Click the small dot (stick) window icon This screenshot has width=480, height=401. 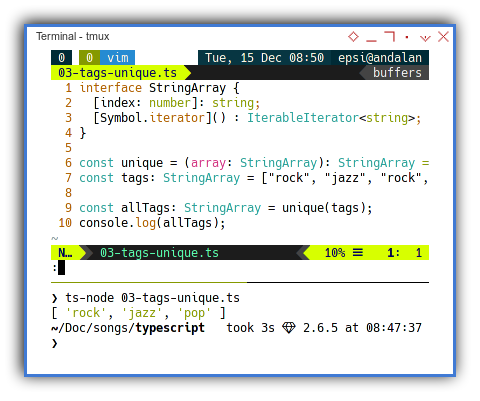point(407,37)
